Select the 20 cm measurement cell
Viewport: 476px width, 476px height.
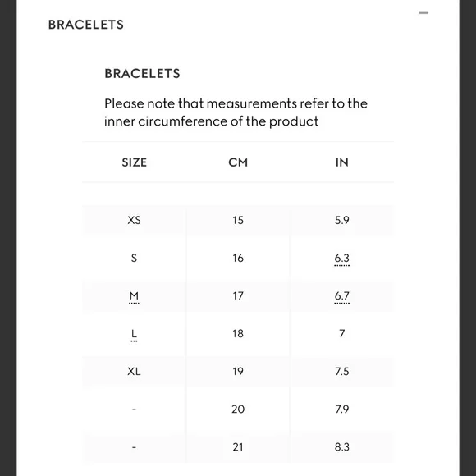pos(238,410)
